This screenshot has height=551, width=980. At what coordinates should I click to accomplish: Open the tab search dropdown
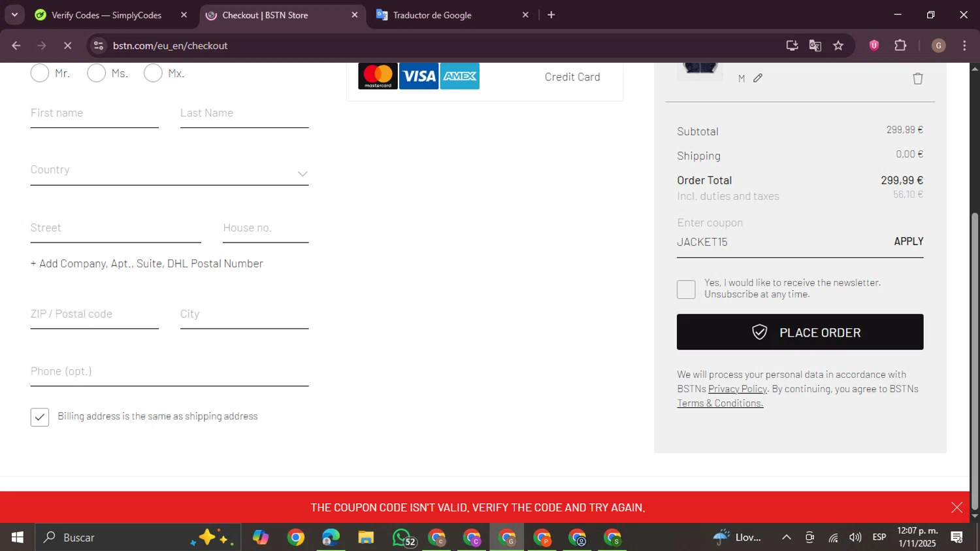click(x=14, y=15)
